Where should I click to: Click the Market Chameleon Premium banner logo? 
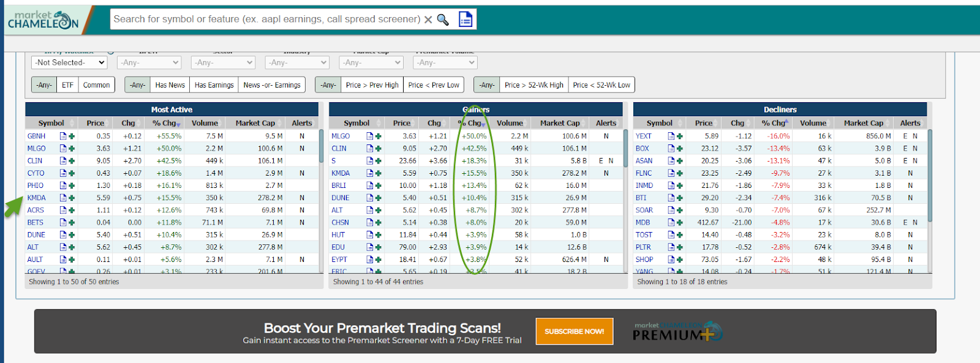coord(678,331)
